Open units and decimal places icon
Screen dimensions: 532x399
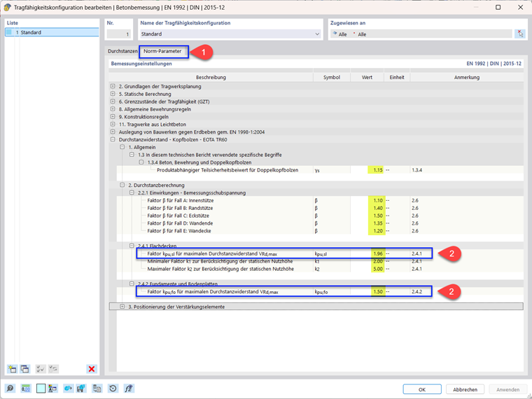26,388
